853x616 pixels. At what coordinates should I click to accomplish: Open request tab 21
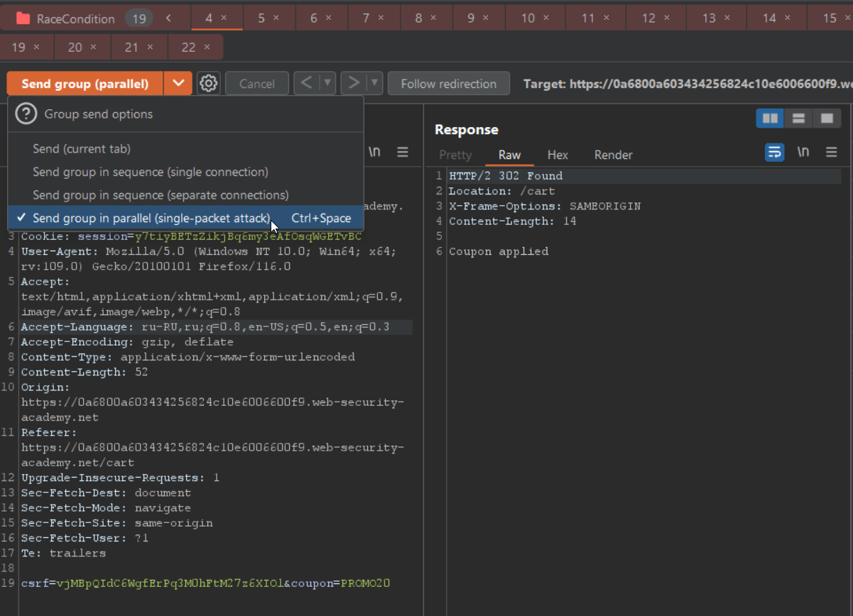[x=131, y=48]
